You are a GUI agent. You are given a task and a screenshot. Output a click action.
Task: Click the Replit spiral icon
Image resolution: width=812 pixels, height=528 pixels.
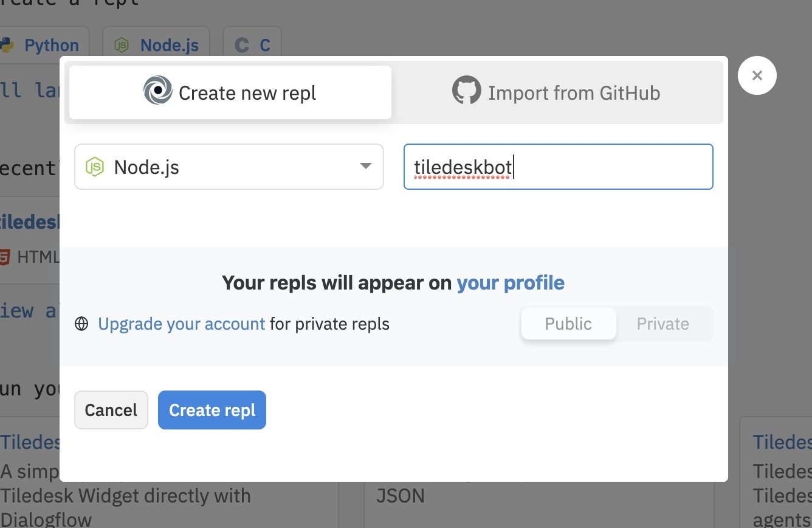coord(157,91)
